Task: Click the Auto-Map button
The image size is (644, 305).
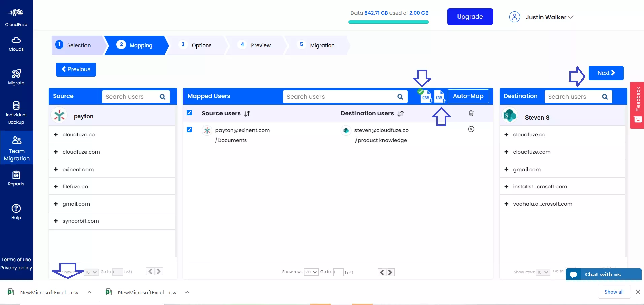Action: (x=468, y=96)
